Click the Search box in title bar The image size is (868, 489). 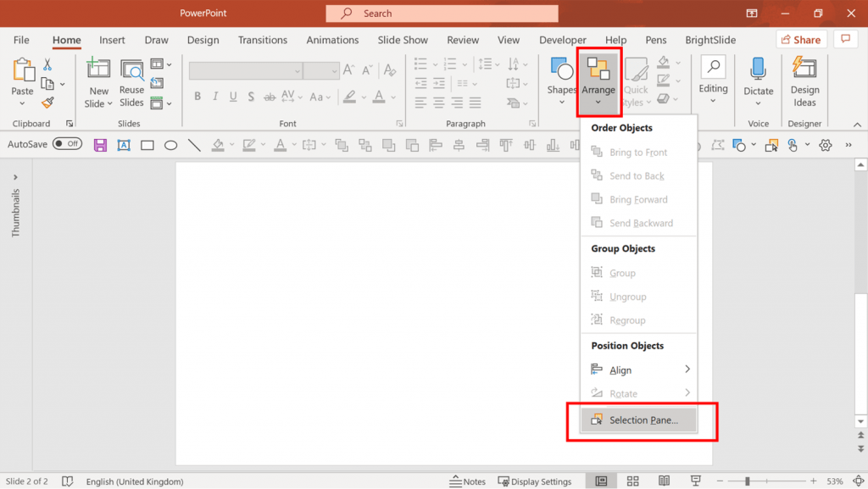[x=442, y=14]
